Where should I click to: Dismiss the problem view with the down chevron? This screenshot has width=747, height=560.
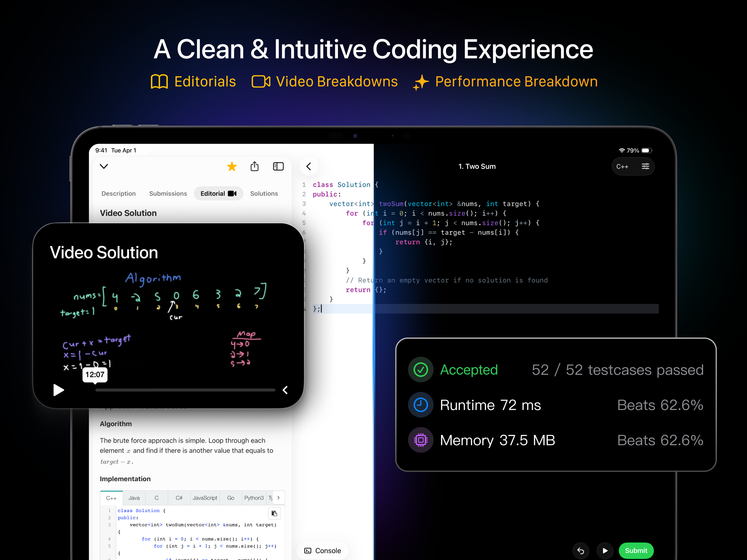104,166
